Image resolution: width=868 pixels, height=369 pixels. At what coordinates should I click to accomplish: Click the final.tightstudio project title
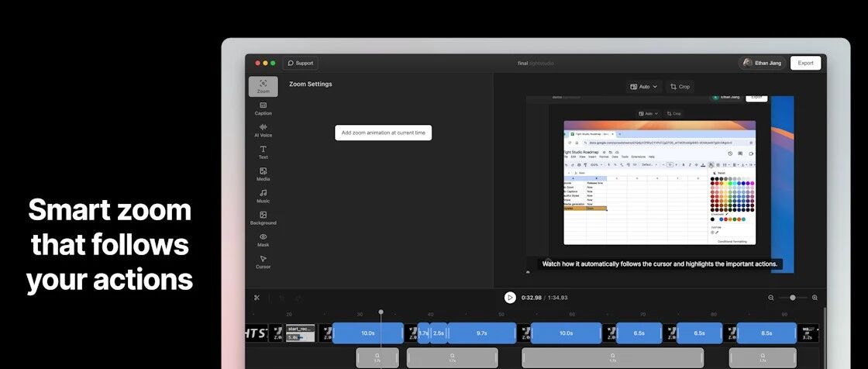tap(536, 63)
